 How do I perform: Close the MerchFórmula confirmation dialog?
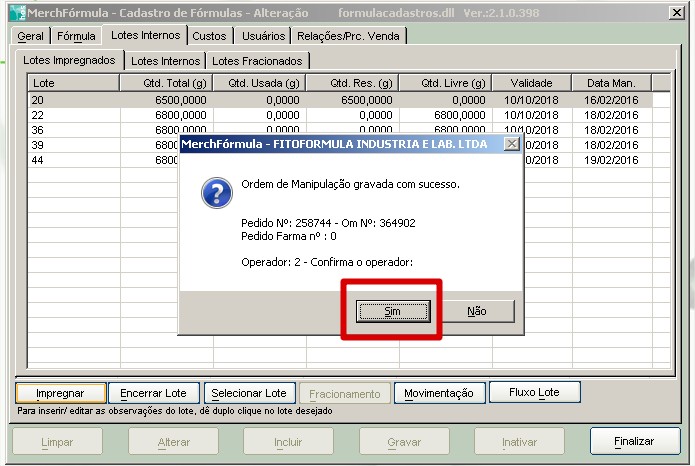(511, 144)
